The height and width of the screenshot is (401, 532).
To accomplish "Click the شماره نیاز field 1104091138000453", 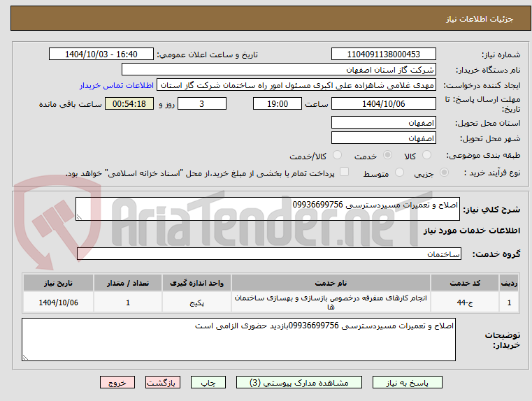I will [x=383, y=54].
